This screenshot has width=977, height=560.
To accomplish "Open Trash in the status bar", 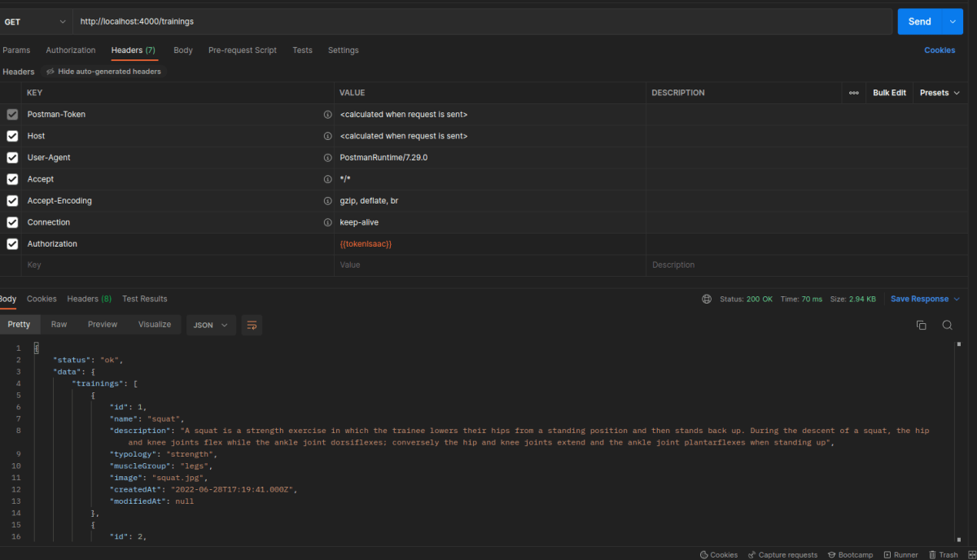I will tap(943, 554).
